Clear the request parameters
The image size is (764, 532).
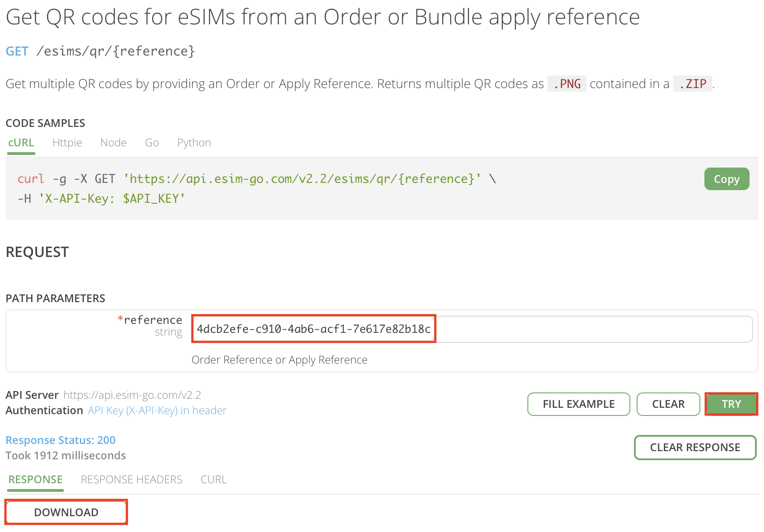(x=668, y=404)
